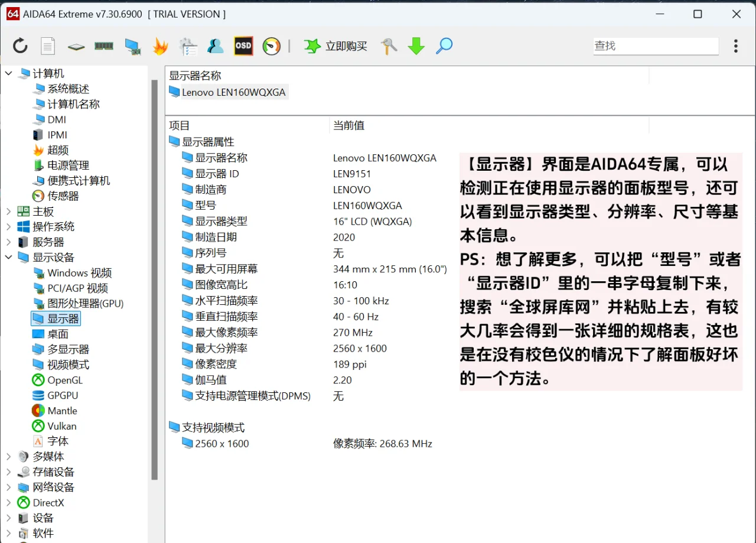Open 图形处理器(GPU) page

click(78, 304)
